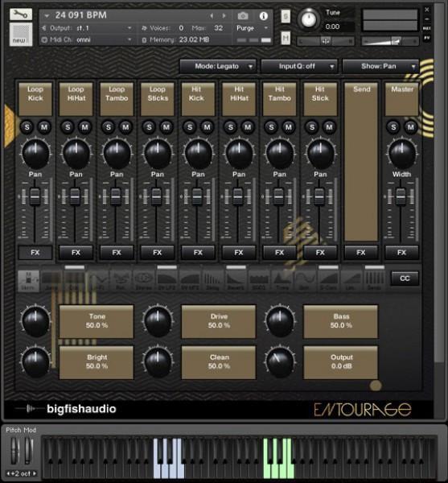Screen dimensions: 448x483
Task: Click the Pitch wheel
Action: (x=14, y=451)
